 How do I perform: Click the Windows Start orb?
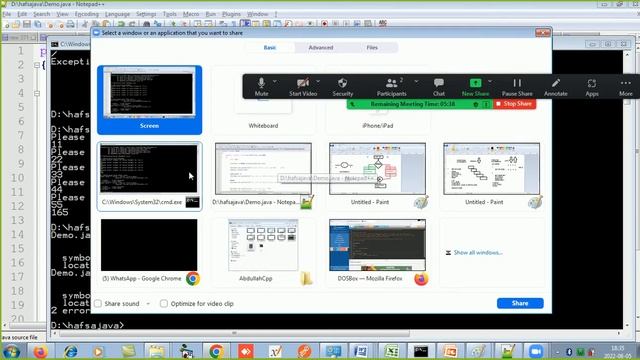pos(11,351)
